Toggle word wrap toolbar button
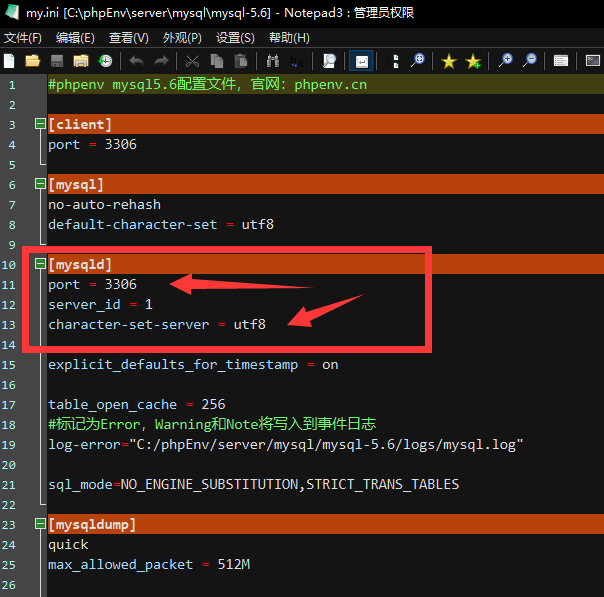 [361, 61]
